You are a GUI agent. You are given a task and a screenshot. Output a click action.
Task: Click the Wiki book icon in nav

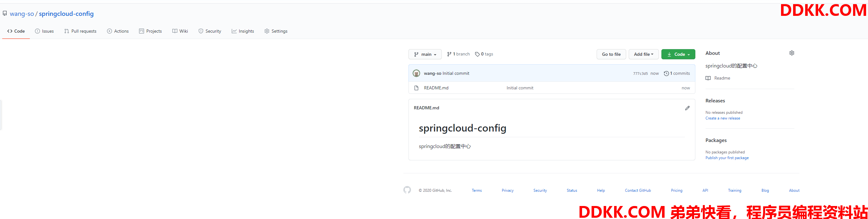pos(175,31)
